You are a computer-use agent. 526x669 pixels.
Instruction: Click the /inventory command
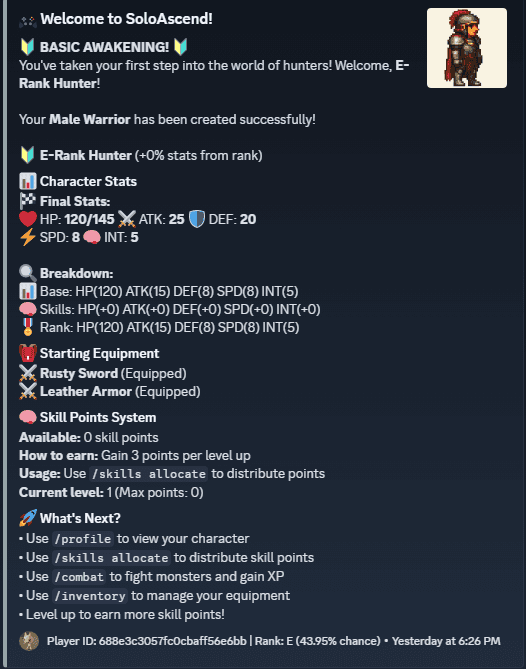pyautogui.click(x=90, y=596)
